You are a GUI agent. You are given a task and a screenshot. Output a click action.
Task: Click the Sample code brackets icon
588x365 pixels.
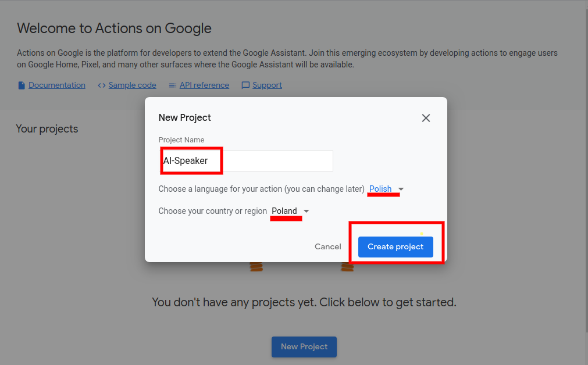coord(102,85)
